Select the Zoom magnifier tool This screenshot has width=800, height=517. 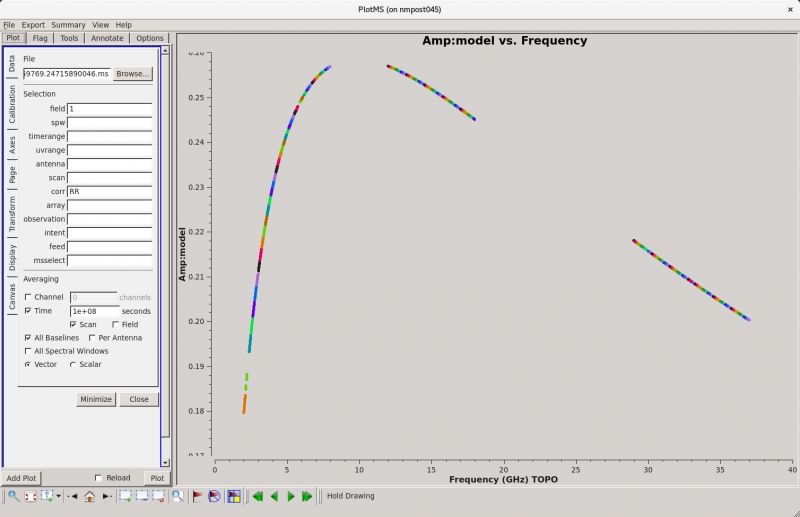[x=12, y=496]
